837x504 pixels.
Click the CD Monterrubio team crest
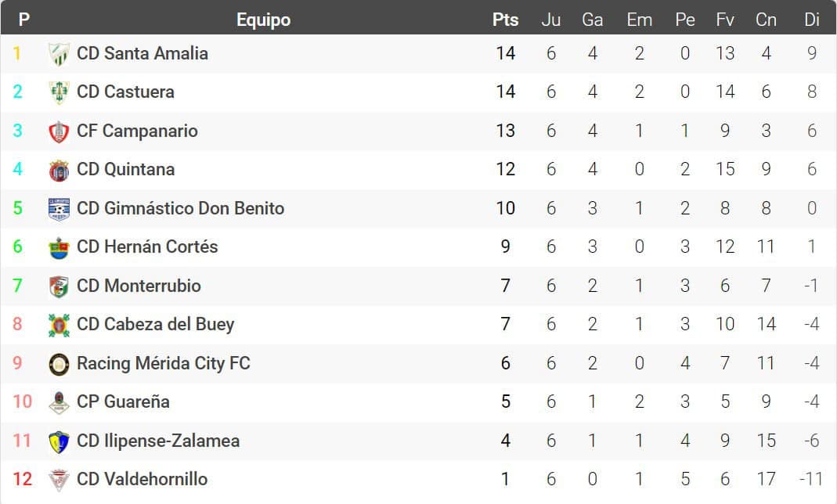click(x=59, y=286)
